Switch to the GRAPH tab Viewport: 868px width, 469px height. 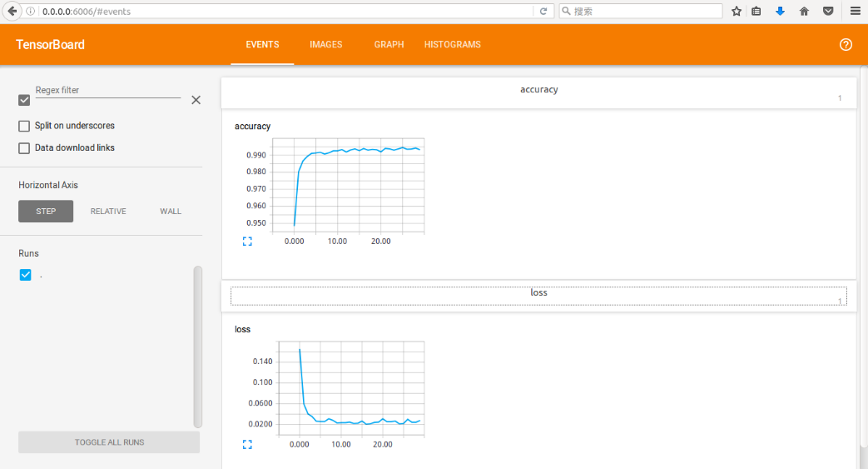[389, 44]
